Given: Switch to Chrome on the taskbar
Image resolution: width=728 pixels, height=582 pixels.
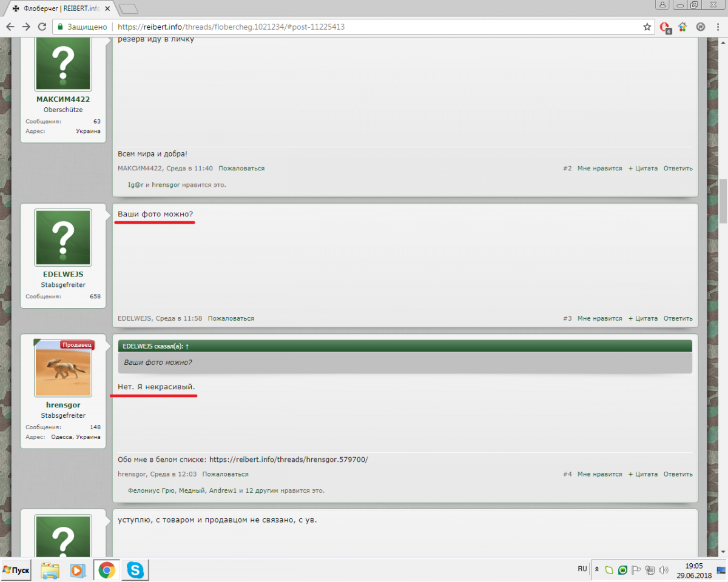Looking at the screenshot, I should (107, 570).
